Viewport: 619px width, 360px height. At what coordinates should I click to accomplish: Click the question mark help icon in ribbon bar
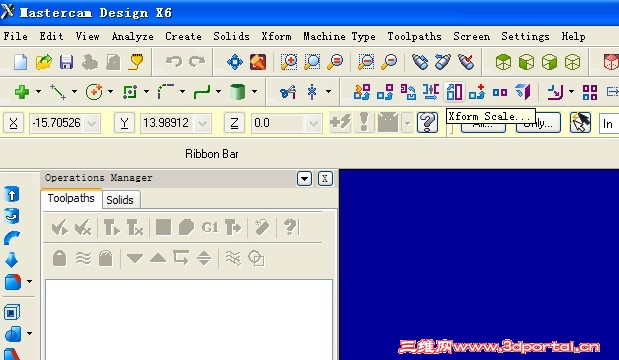click(428, 122)
